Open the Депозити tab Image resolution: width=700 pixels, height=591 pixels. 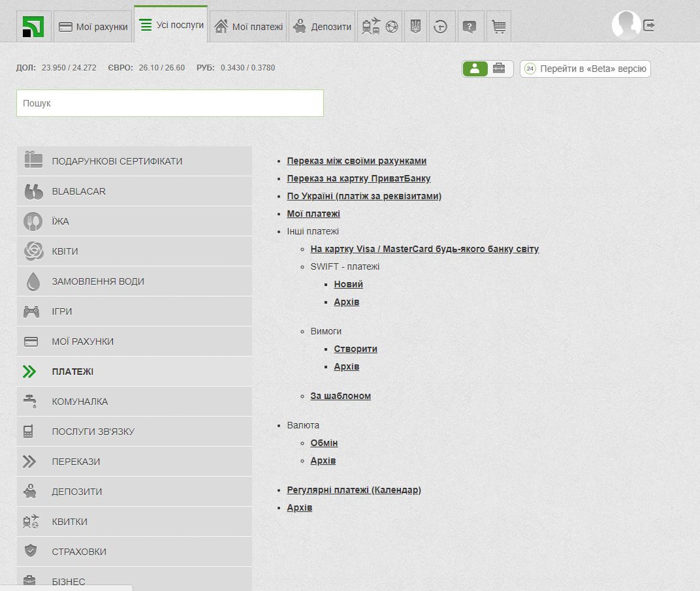(322, 27)
